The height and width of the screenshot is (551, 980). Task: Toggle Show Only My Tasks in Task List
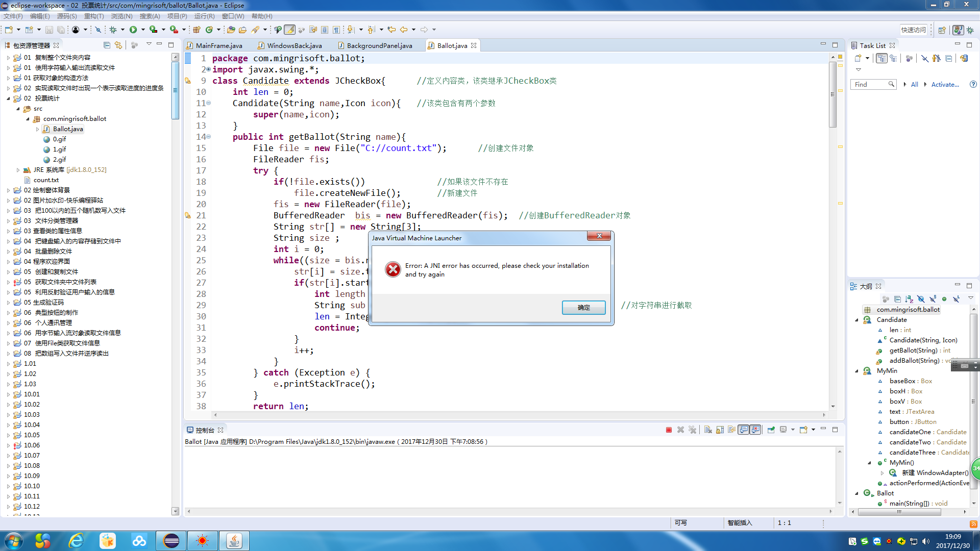(x=936, y=58)
